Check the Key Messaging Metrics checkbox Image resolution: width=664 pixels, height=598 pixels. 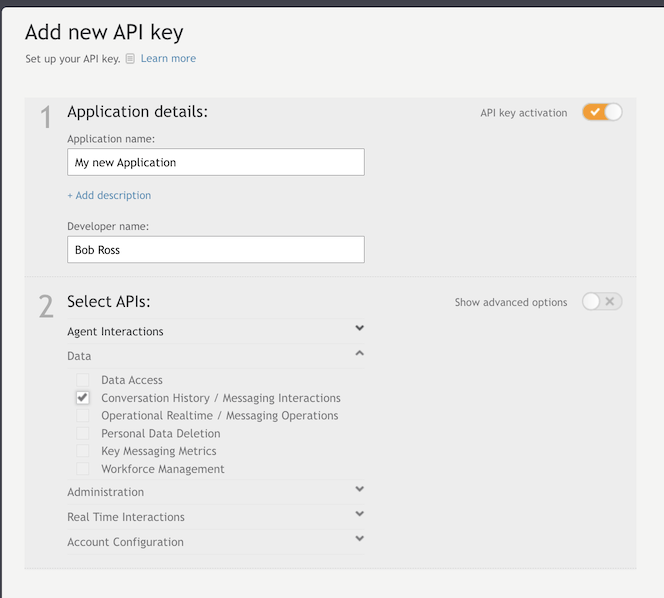click(x=83, y=451)
